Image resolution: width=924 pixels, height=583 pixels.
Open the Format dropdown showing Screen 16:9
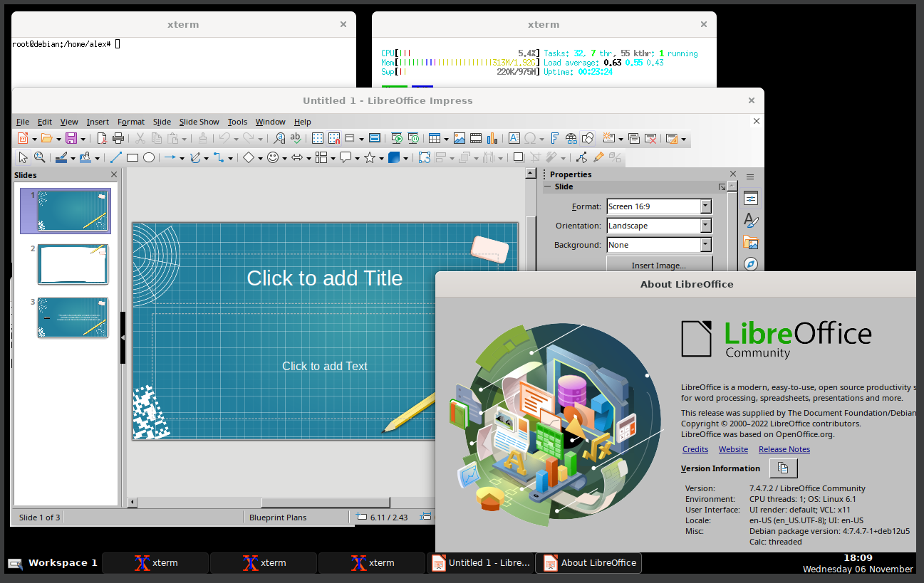pos(706,206)
